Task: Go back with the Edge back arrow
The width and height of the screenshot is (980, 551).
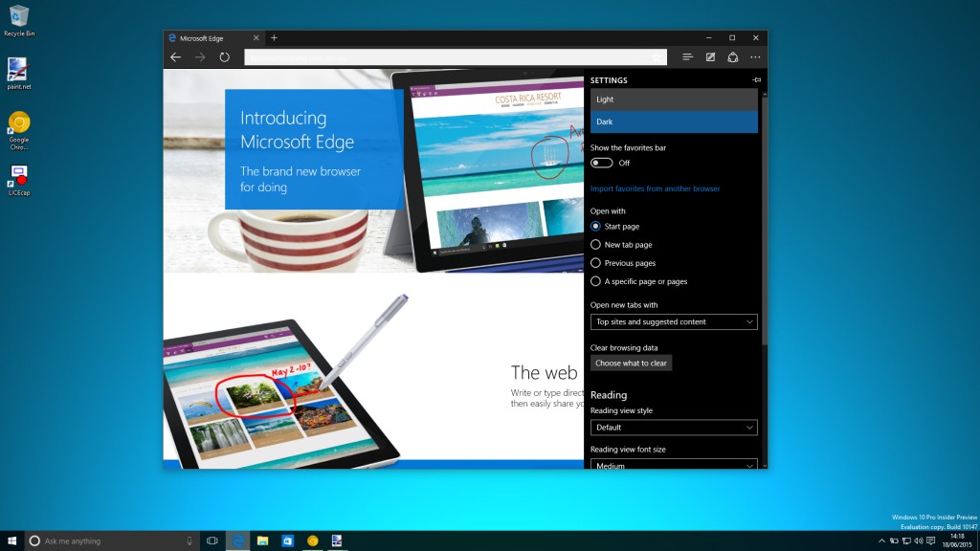Action: click(176, 56)
